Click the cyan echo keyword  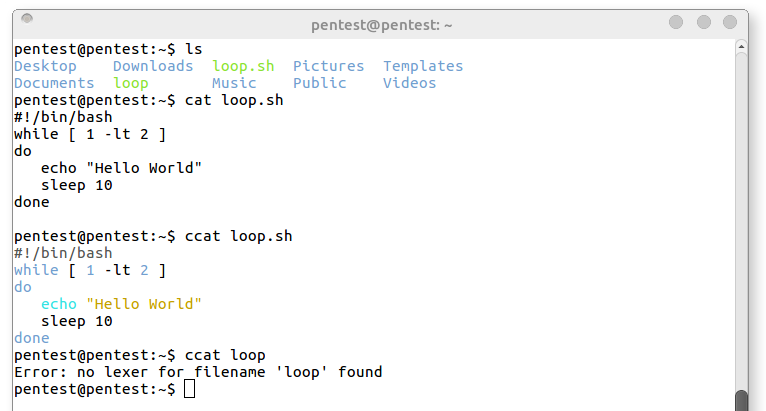pos(59,304)
